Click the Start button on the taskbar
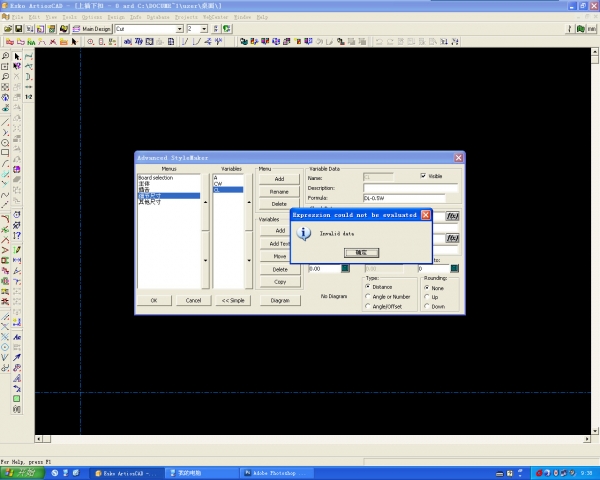Image resolution: width=600 pixels, height=480 pixels. tap(20, 472)
